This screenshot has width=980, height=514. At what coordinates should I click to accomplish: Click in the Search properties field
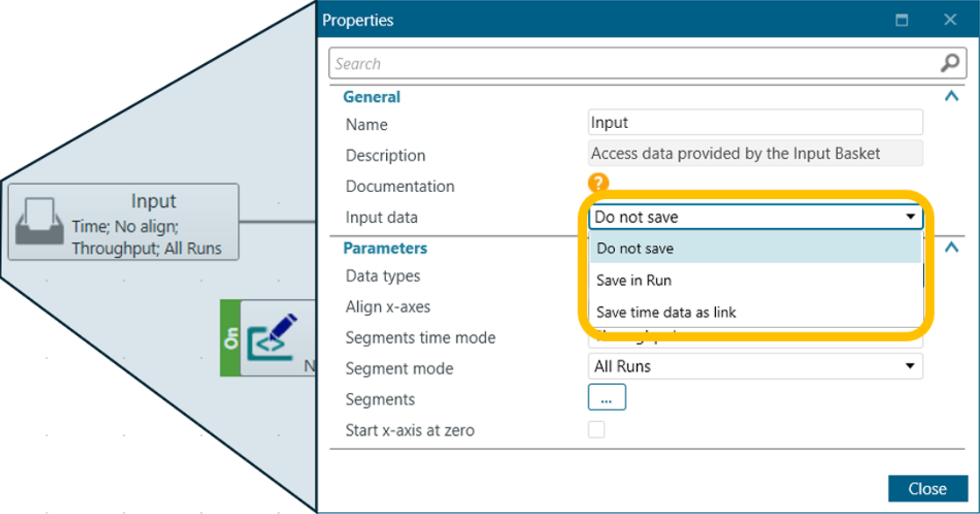[x=632, y=63]
